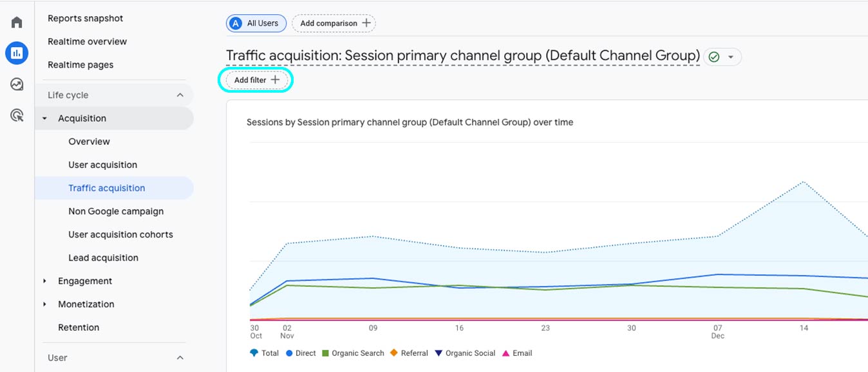Open Realtime overview report
This screenshot has height=372, width=868.
87,42
